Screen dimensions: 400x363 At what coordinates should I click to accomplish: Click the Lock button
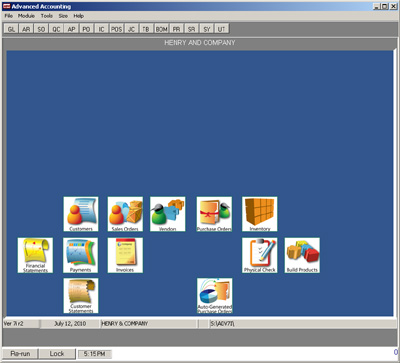tap(57, 354)
